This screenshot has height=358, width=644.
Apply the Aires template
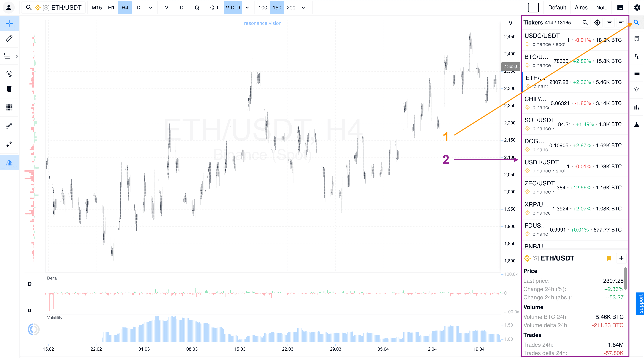[581, 8]
